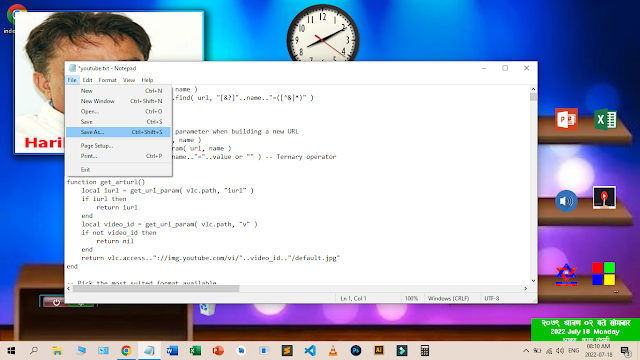Switch the ENG input language indicator

pyautogui.click(x=573, y=351)
